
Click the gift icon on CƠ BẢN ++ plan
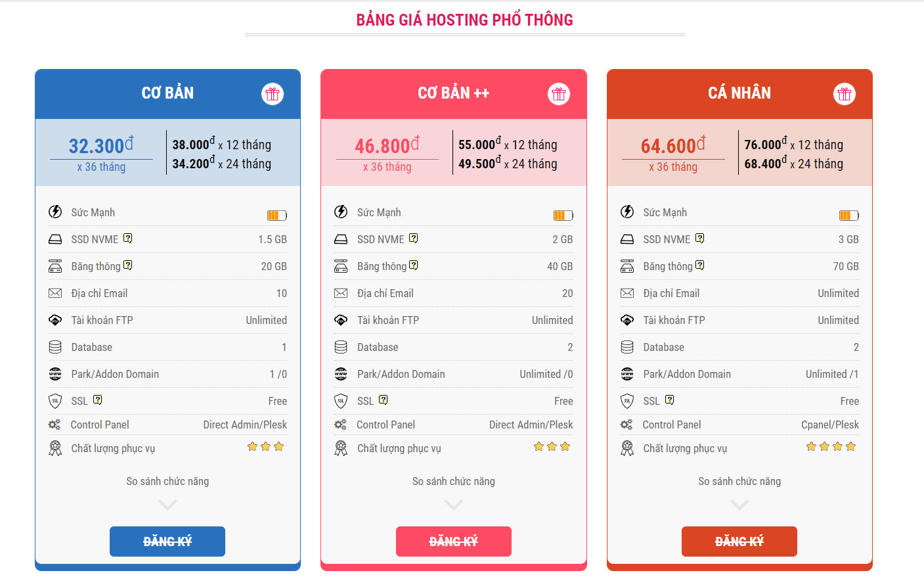coord(559,93)
